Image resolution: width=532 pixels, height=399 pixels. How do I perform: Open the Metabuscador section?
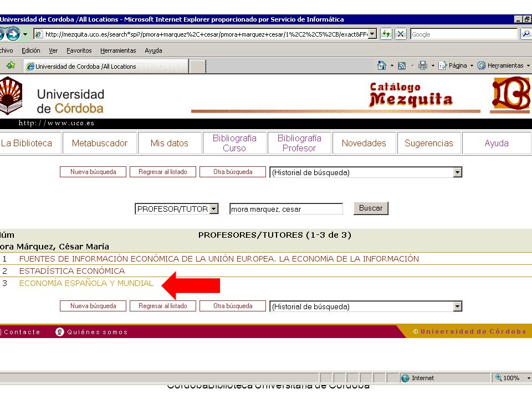click(100, 143)
